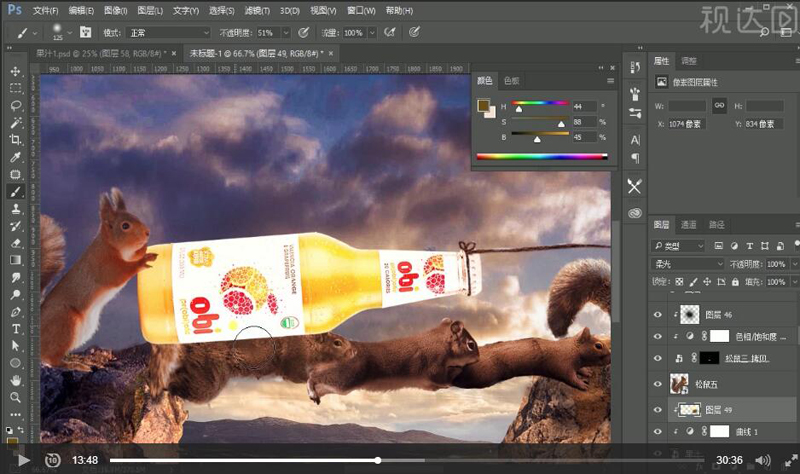Switch to the 果汁1.psd document tab
Screen dimensions: 800x474
[x=100, y=53]
